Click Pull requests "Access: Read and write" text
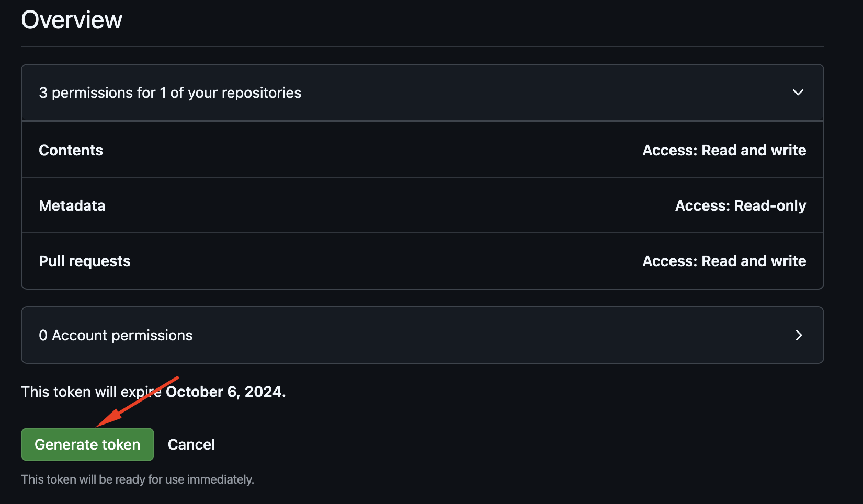Viewport: 863px width, 504px height. coord(724,261)
